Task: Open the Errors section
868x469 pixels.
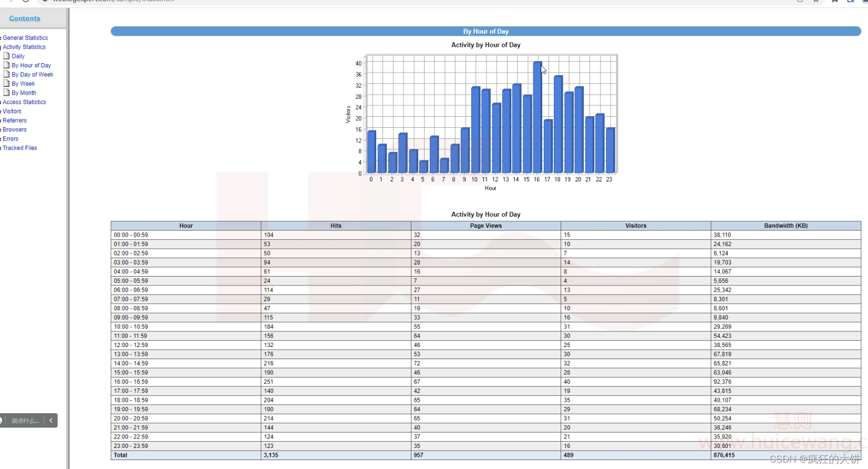Action: 11,139
